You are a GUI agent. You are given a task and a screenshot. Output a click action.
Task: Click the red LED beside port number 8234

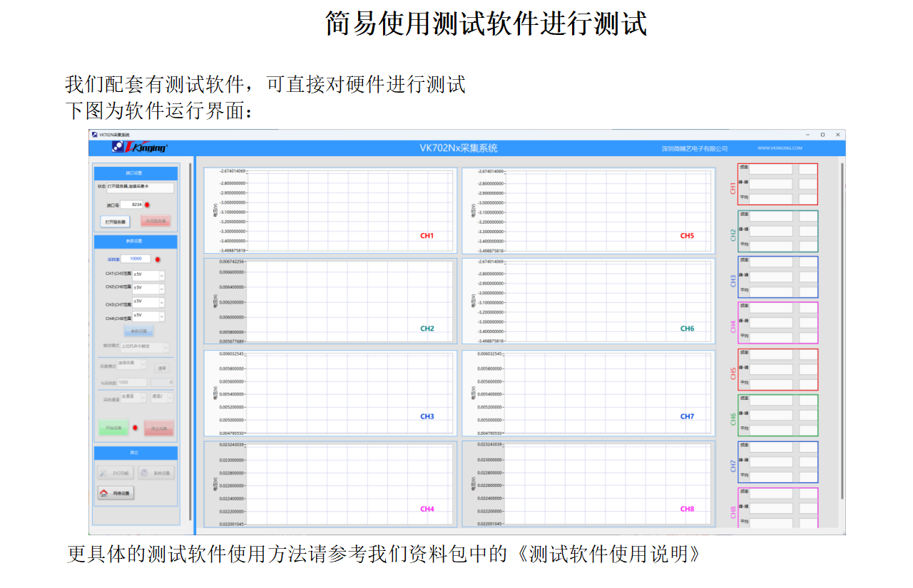point(147,205)
